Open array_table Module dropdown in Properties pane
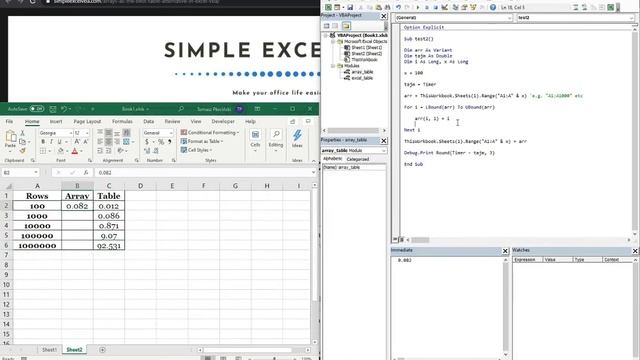 pos(384,151)
